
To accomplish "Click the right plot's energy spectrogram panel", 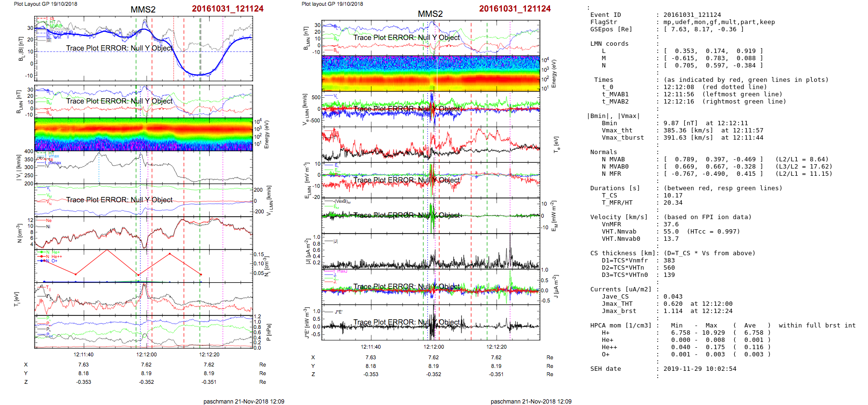I will [x=430, y=73].
